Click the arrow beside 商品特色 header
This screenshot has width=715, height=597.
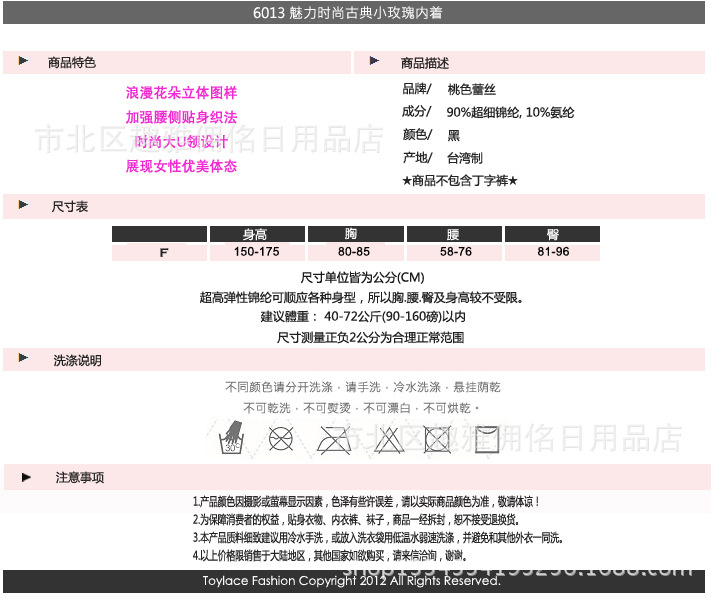coord(23,62)
